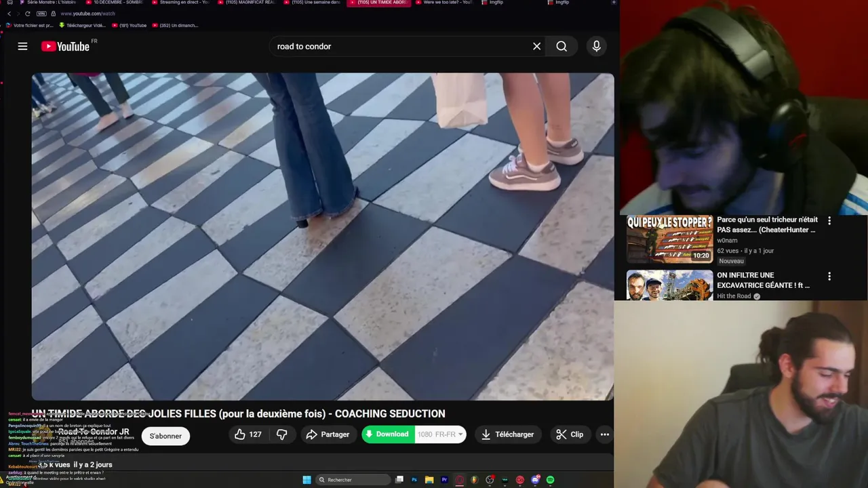Open the 'QUI PEUT LE STOPPER' thumbnail

(x=669, y=239)
